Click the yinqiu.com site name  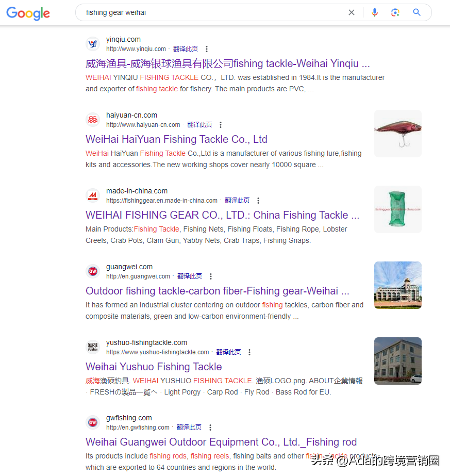coord(123,40)
